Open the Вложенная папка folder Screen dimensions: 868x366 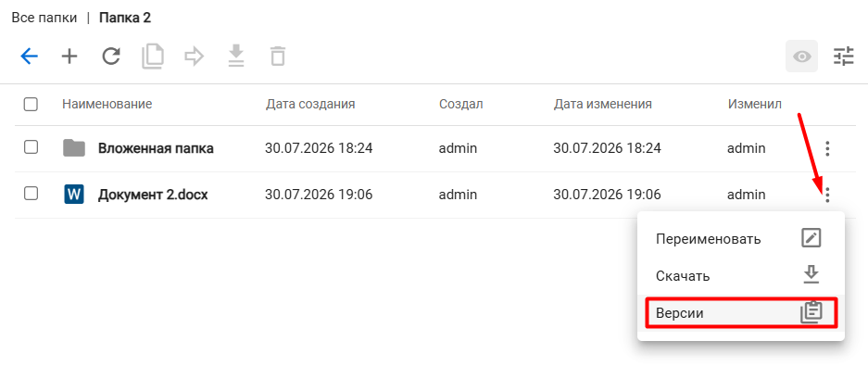point(156,148)
